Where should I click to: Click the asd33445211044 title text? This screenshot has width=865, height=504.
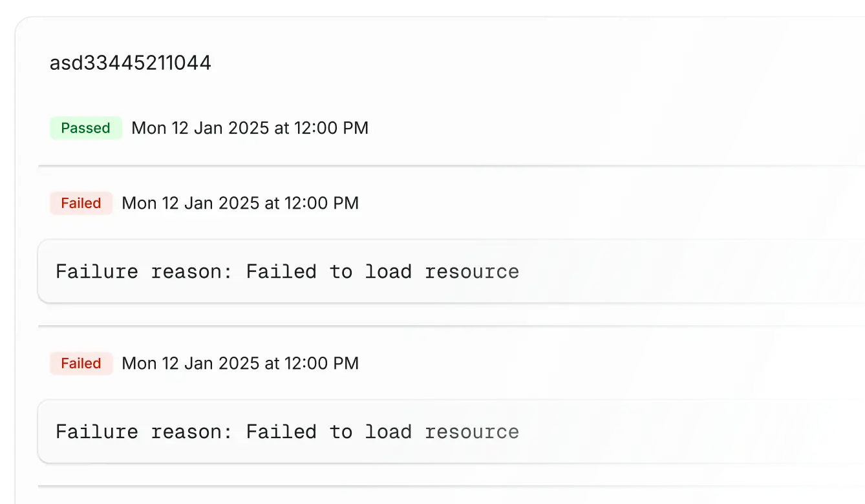130,63
